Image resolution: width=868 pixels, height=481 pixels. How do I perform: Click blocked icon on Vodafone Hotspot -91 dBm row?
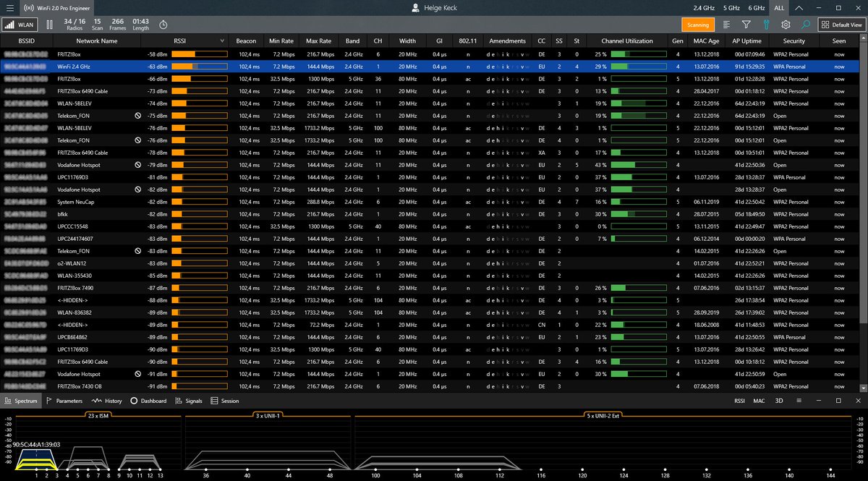pos(138,374)
